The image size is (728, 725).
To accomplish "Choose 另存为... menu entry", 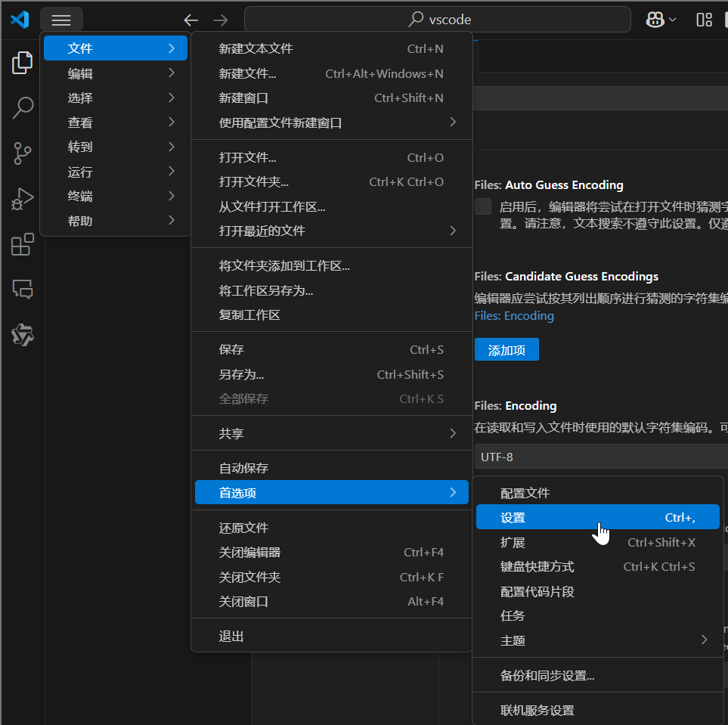I will point(332,374).
